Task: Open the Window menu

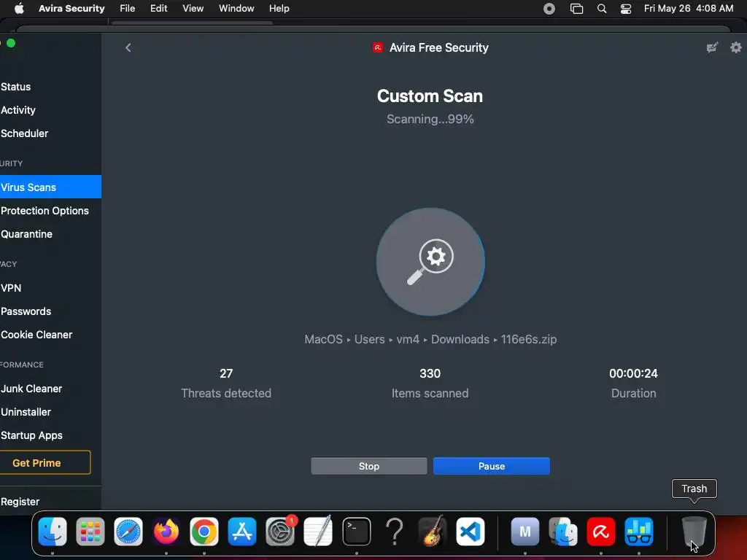Action: (236, 9)
